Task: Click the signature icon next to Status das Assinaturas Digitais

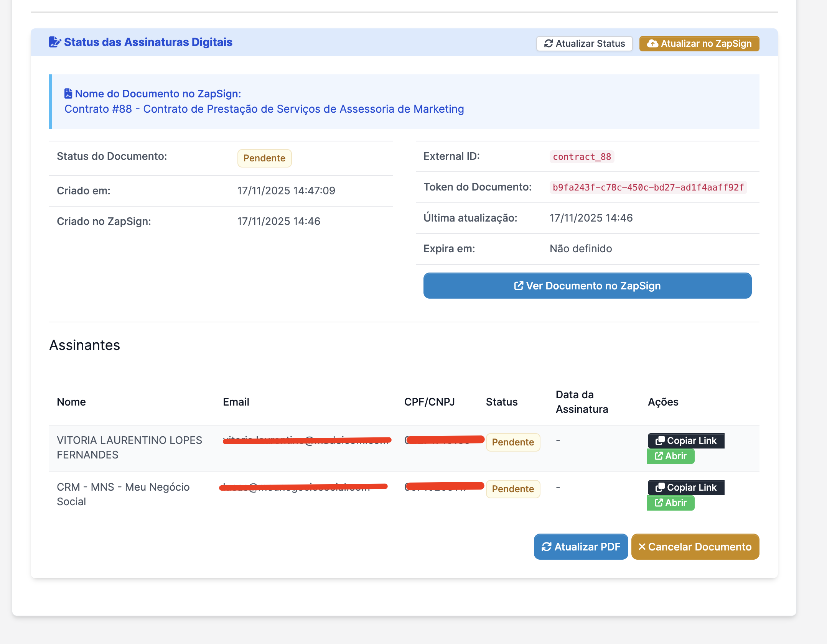Action: pos(55,41)
